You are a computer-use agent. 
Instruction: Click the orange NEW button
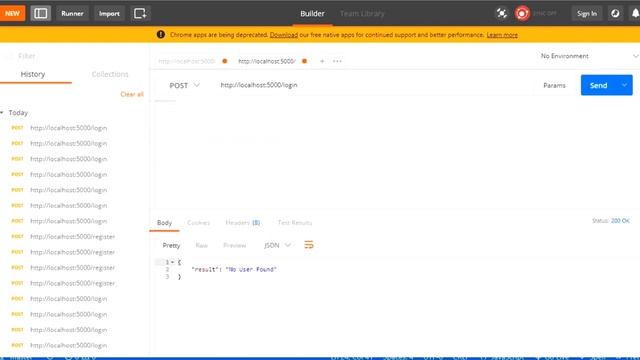click(x=12, y=13)
